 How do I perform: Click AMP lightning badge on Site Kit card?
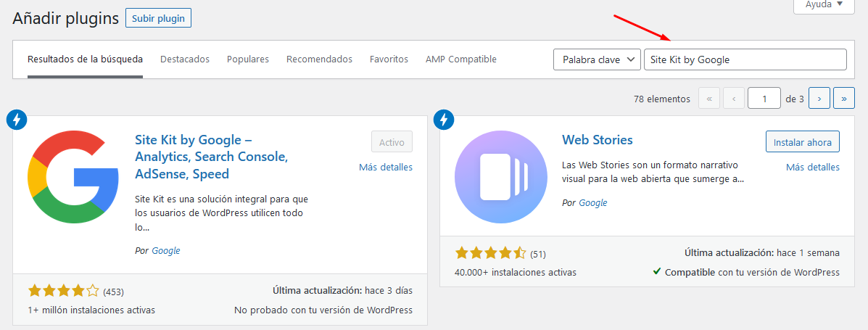click(x=17, y=120)
